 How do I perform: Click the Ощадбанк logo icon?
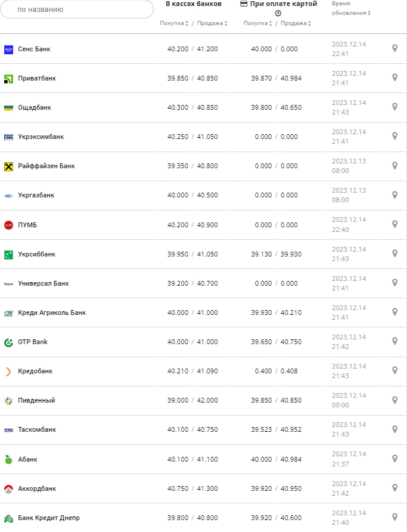8,107
